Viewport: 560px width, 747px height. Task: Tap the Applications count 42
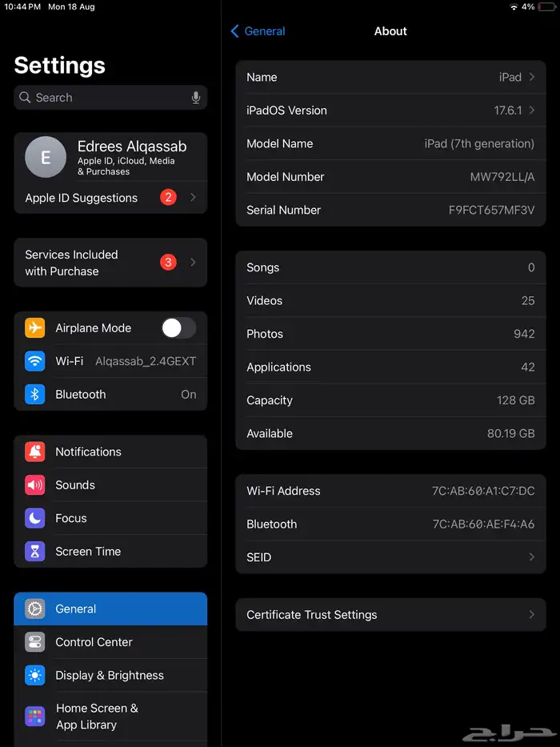coord(528,367)
